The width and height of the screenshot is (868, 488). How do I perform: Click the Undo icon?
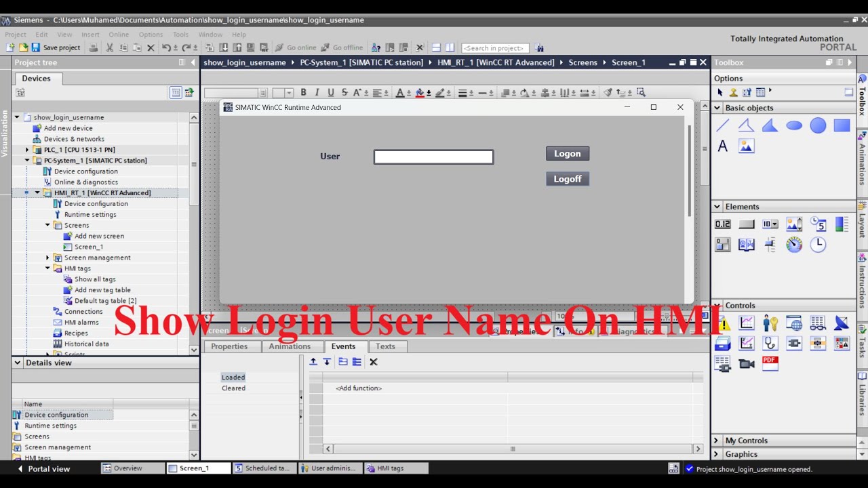[166, 47]
